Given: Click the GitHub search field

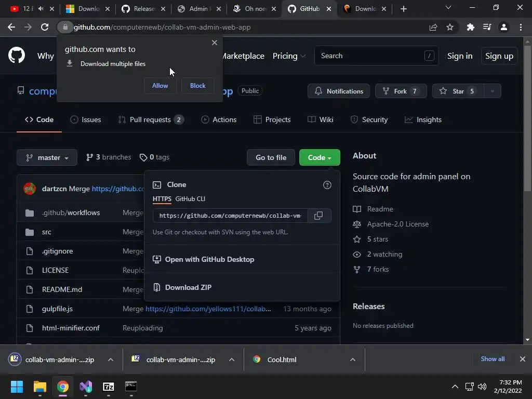Looking at the screenshot, I should click(376, 56).
